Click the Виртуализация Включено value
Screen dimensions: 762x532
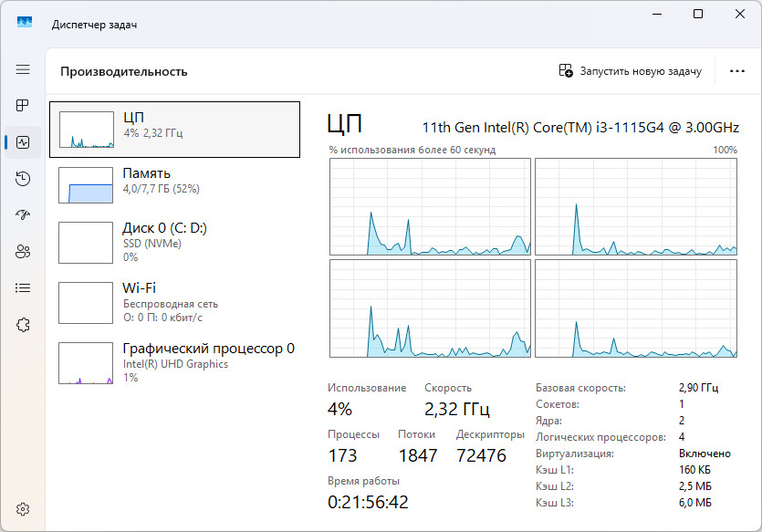click(705, 454)
